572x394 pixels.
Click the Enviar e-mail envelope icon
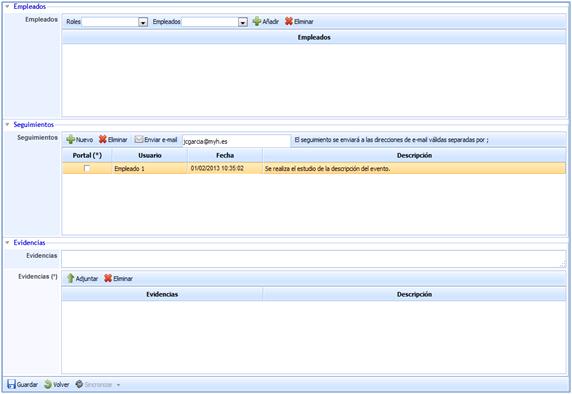pos(139,139)
